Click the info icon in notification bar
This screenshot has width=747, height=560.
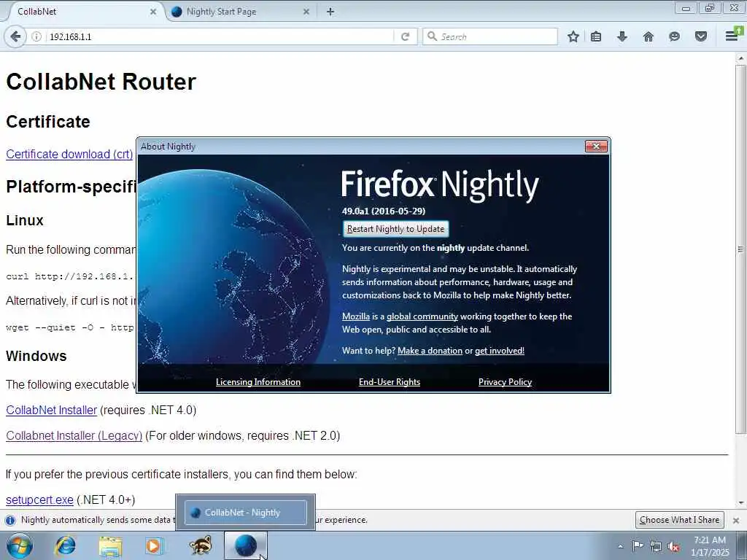point(10,520)
